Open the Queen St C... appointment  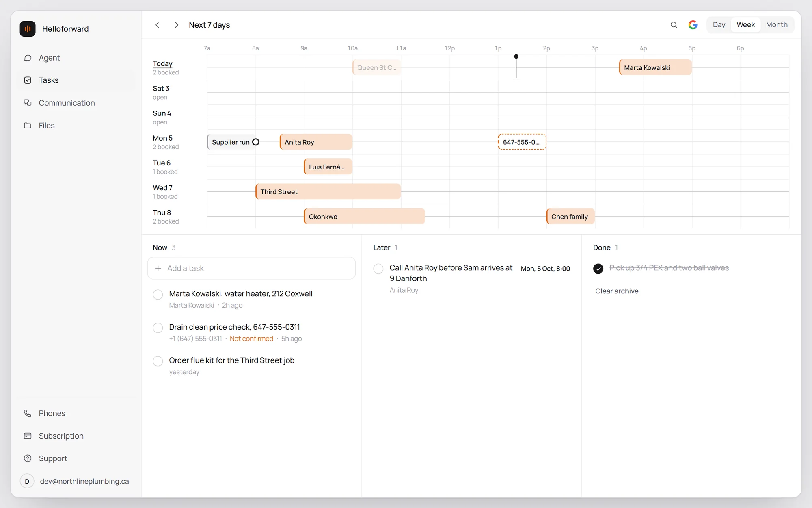[x=377, y=67]
